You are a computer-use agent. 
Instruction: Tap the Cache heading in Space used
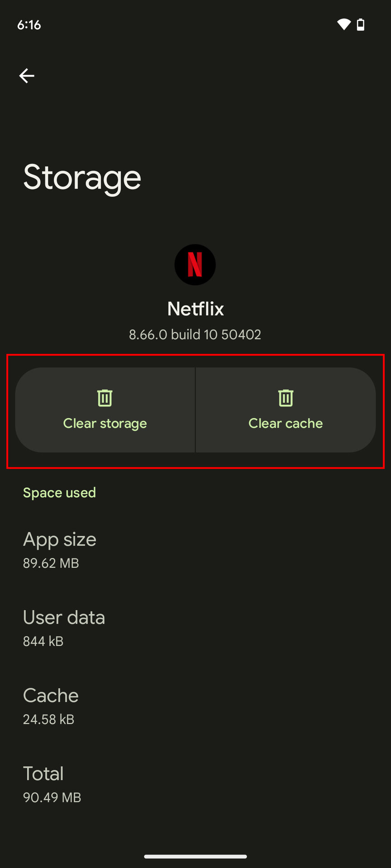pos(51,695)
